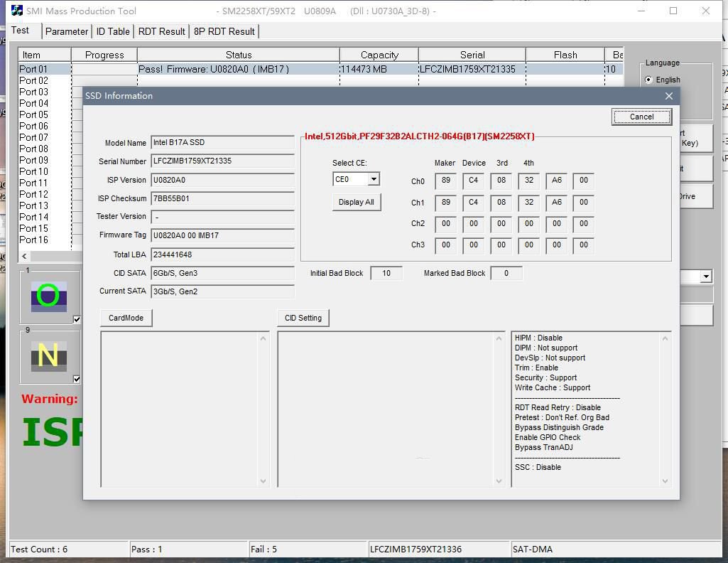Click the Progress column header

point(104,55)
